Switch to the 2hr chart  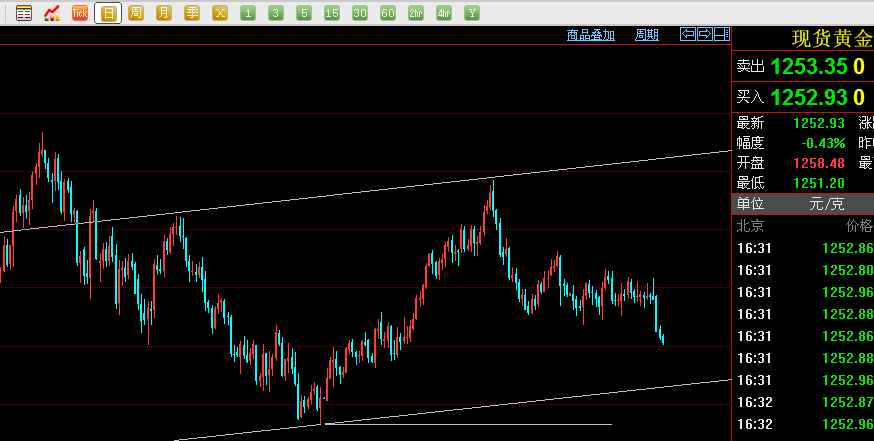point(416,13)
